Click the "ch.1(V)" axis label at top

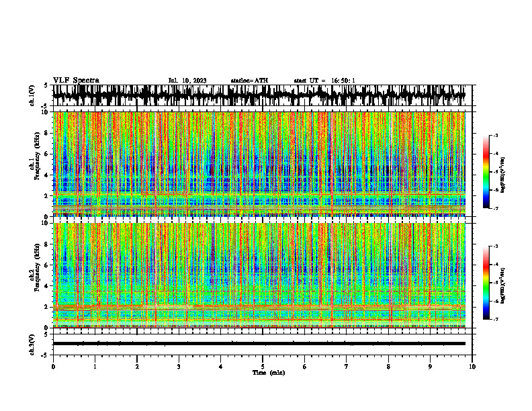coord(32,95)
